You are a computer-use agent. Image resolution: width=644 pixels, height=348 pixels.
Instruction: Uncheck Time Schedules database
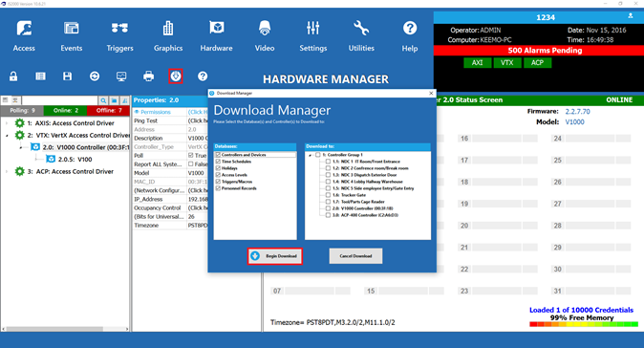[x=218, y=162]
